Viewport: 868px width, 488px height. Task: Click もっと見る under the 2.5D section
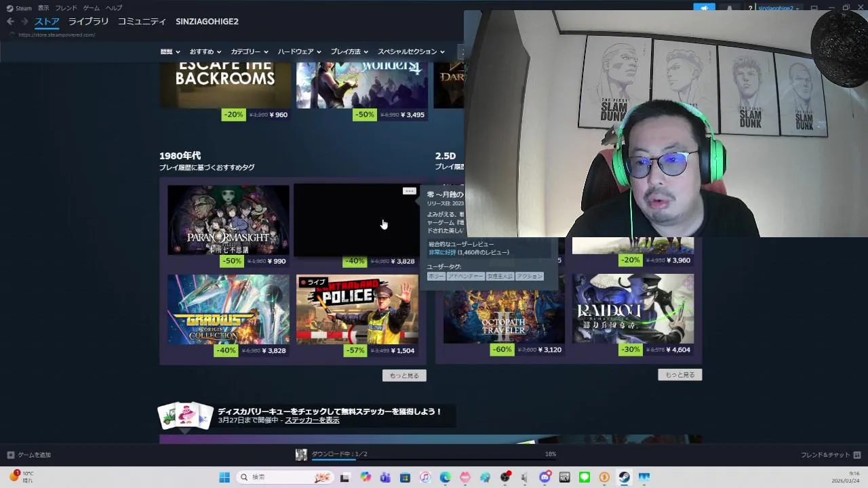click(680, 375)
